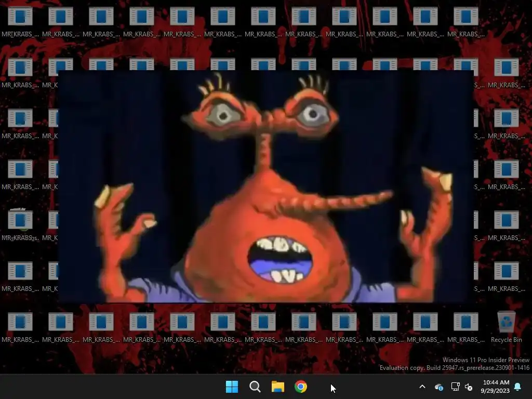The image size is (532, 399).
Task: Open the notification bell
Action: point(518,387)
